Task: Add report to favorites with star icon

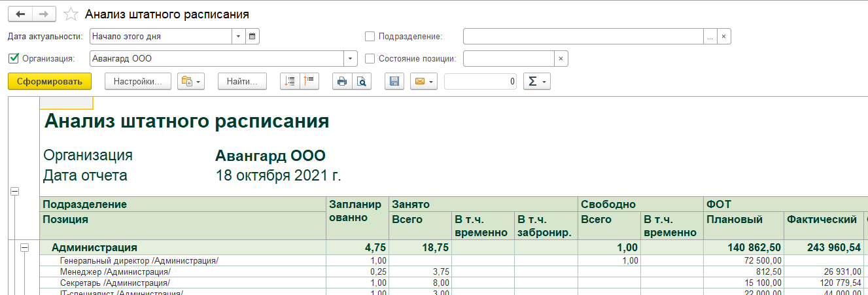Action: (x=71, y=14)
